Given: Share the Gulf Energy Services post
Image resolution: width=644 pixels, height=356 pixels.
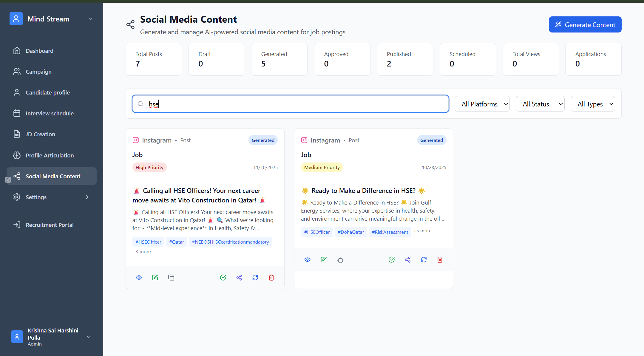Looking at the screenshot, I should tap(408, 260).
